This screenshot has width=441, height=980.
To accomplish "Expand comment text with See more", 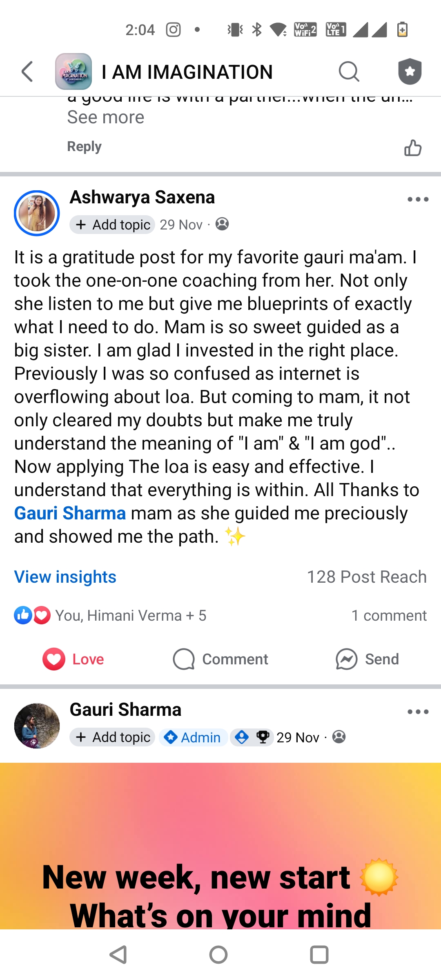I will pos(106,118).
